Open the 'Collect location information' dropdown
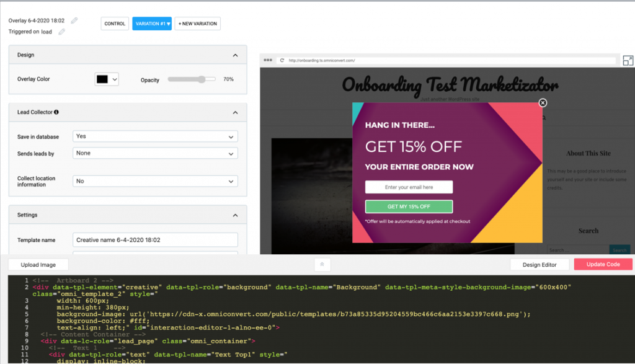The width and height of the screenshot is (635, 364). [155, 181]
